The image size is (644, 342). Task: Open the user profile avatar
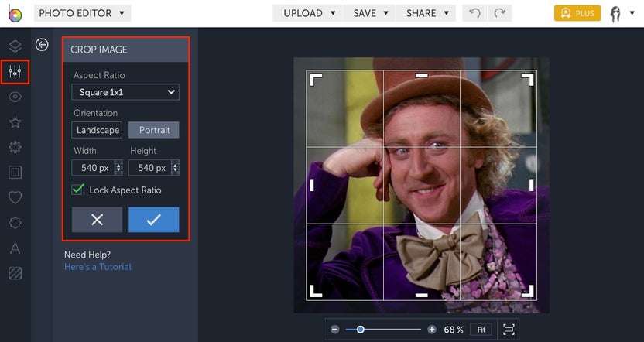[x=615, y=14]
